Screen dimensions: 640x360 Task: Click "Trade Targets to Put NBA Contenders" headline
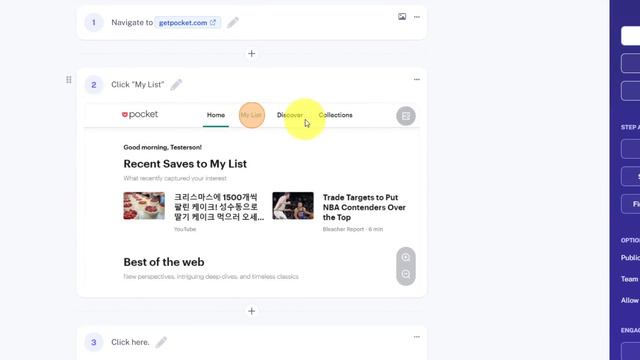364,207
